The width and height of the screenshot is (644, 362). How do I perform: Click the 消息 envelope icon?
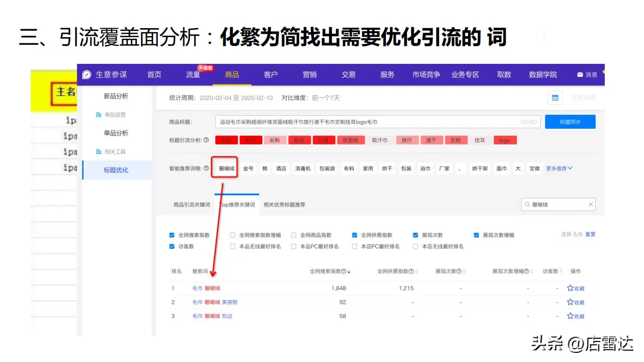tap(580, 75)
